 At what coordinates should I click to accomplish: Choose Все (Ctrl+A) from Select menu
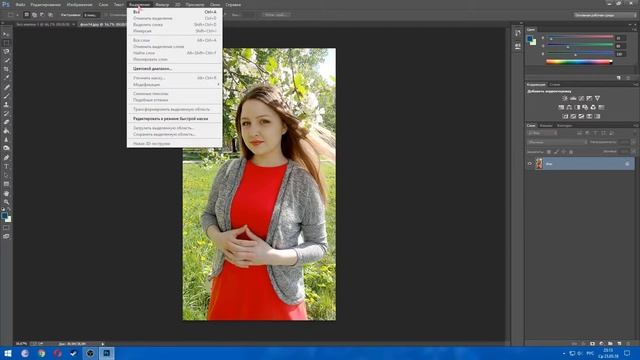pos(175,12)
